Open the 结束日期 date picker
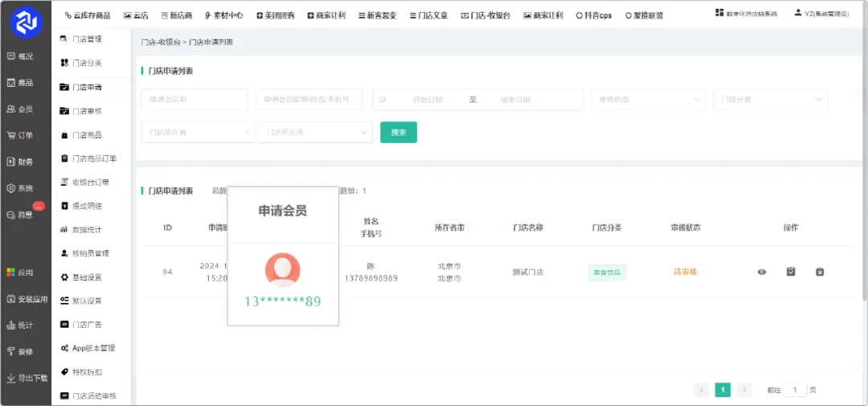868x406 pixels. coord(515,100)
